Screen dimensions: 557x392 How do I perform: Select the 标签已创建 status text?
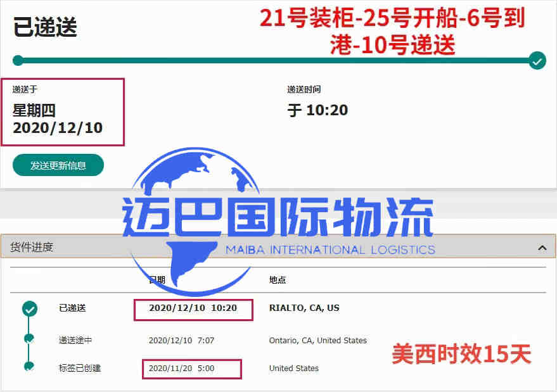[80, 368]
